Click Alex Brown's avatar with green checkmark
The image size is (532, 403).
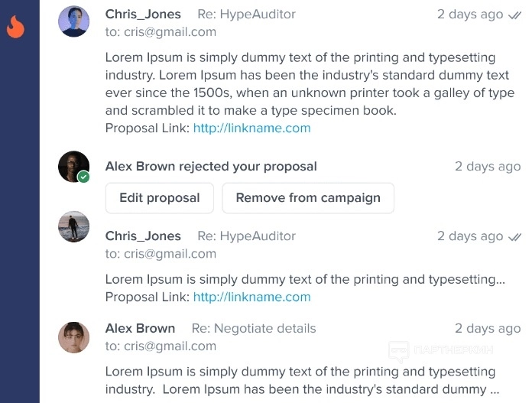click(74, 166)
